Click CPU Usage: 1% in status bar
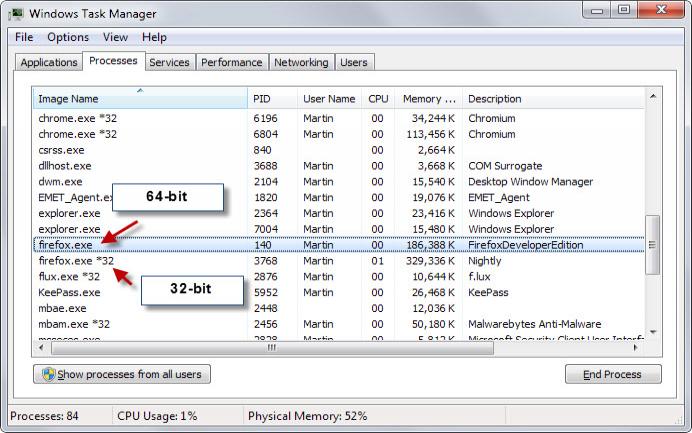 pos(157,416)
